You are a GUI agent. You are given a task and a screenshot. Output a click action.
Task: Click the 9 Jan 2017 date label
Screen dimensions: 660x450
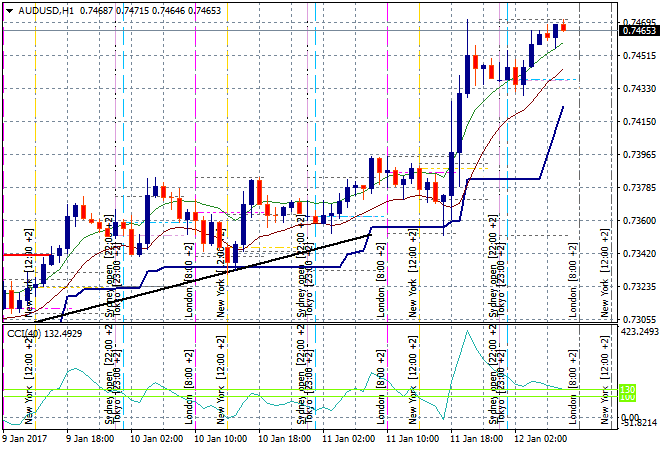coord(28,438)
